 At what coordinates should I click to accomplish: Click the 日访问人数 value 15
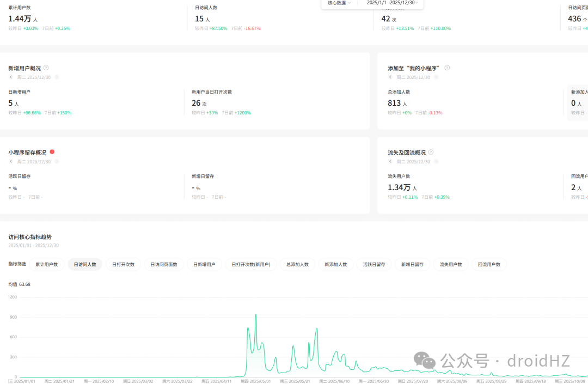coord(199,19)
